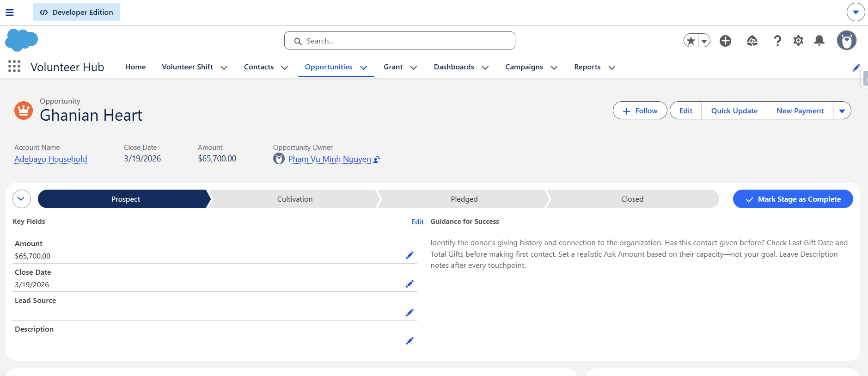Open the hamburger menu icon

pyautogui.click(x=10, y=12)
